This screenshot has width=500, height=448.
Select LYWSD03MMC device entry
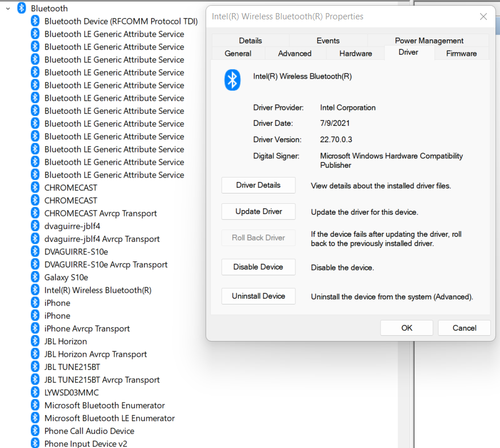71,393
